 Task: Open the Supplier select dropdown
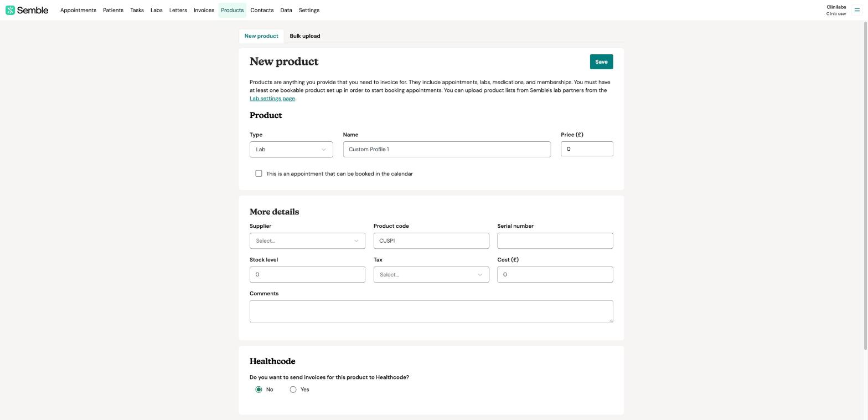307,241
